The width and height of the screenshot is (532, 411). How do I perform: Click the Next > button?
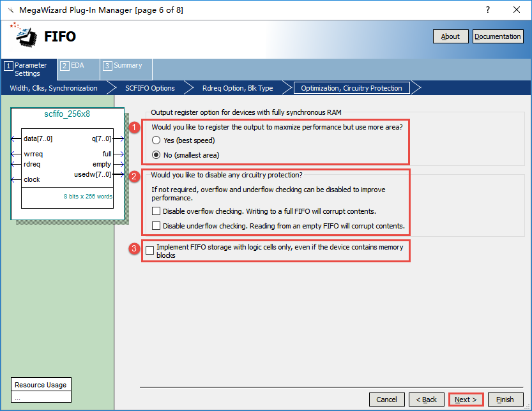(466, 400)
